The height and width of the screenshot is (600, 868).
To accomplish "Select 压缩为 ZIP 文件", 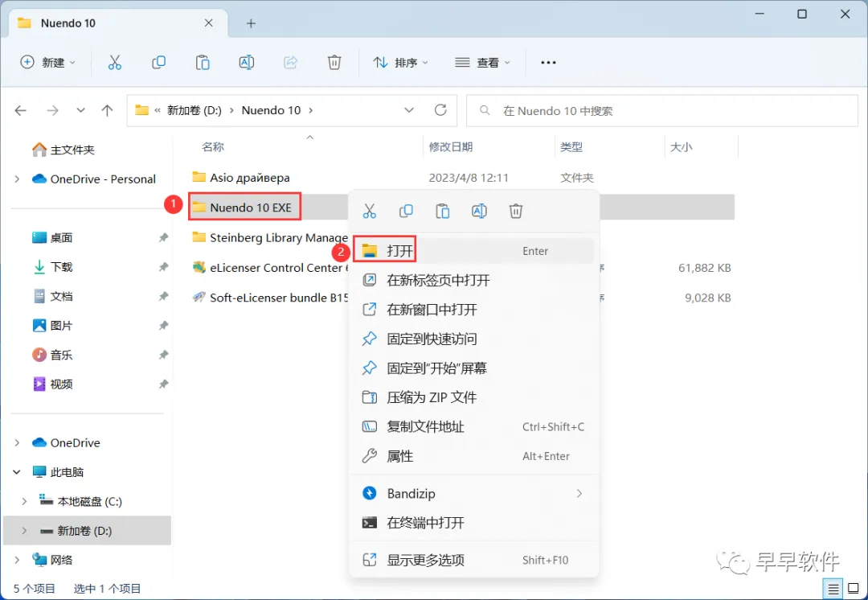I will point(474,398).
